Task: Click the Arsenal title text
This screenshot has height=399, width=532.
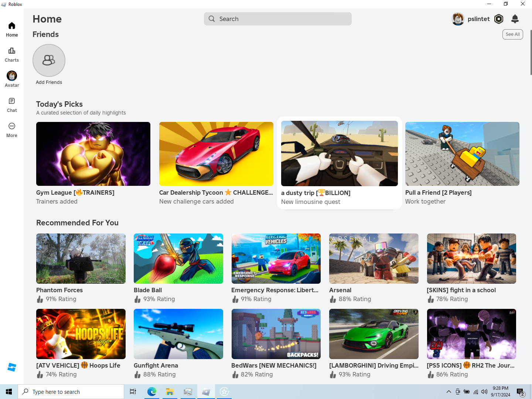Action: click(x=340, y=290)
